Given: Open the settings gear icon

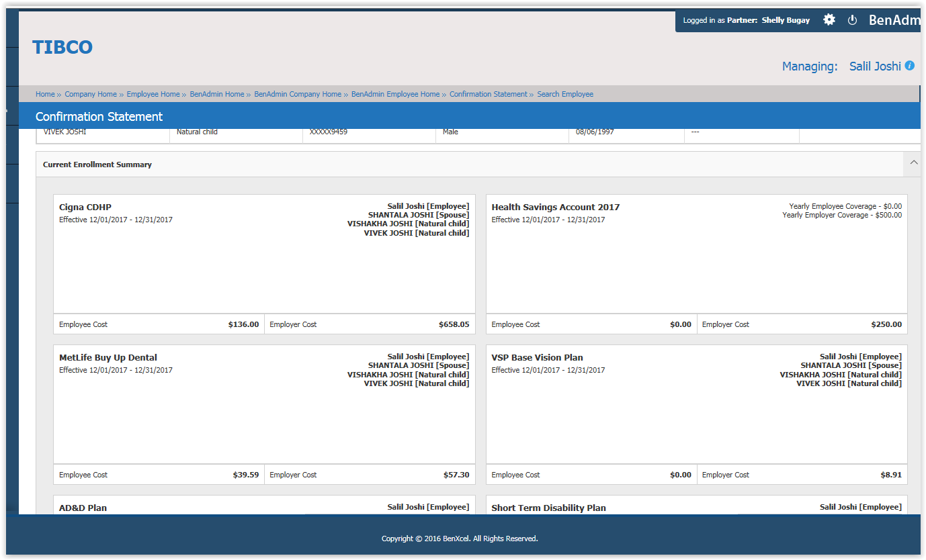Looking at the screenshot, I should point(829,20).
